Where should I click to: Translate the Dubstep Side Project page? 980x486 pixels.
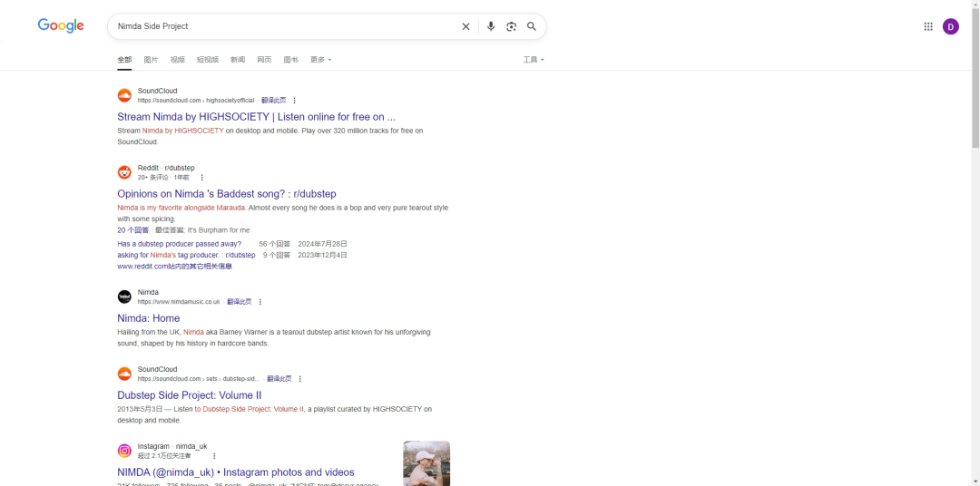pyautogui.click(x=279, y=379)
